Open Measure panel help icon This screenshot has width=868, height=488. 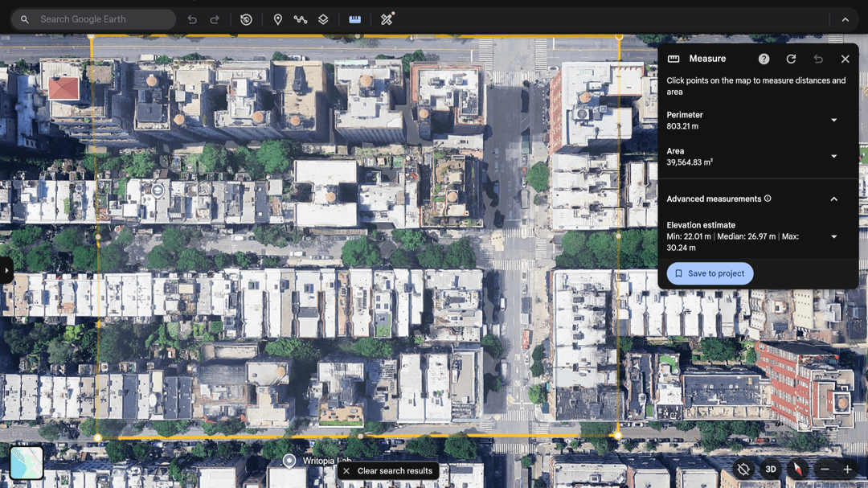coord(764,59)
